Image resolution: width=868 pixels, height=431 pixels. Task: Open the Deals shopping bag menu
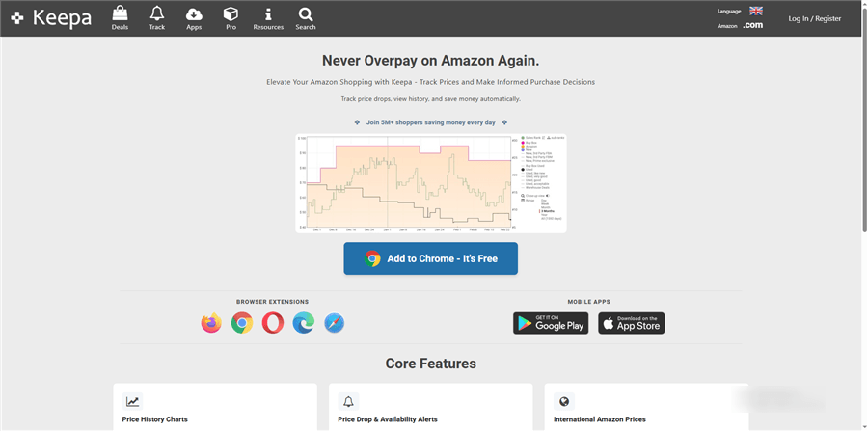120,18
